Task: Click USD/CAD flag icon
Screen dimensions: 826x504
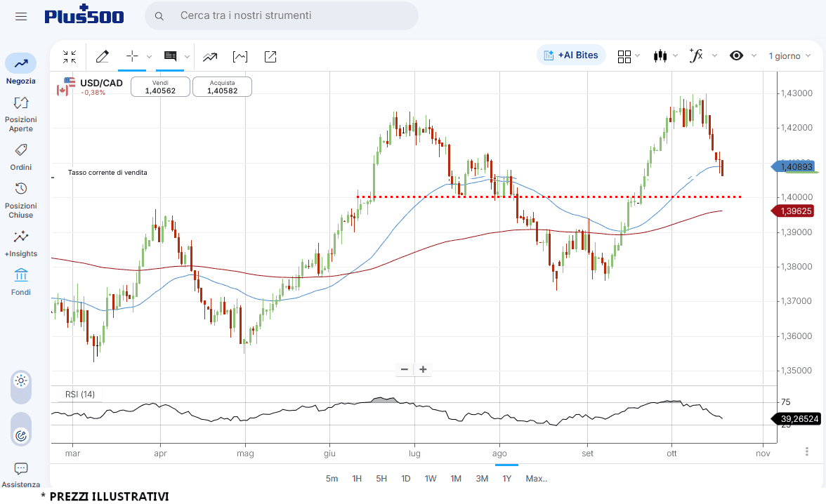Action: [66, 86]
